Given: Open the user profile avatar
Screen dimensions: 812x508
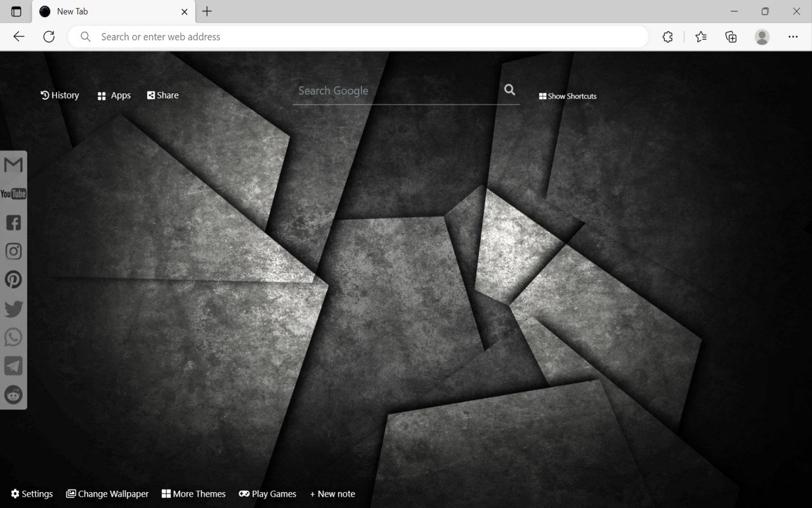Looking at the screenshot, I should click(762, 37).
